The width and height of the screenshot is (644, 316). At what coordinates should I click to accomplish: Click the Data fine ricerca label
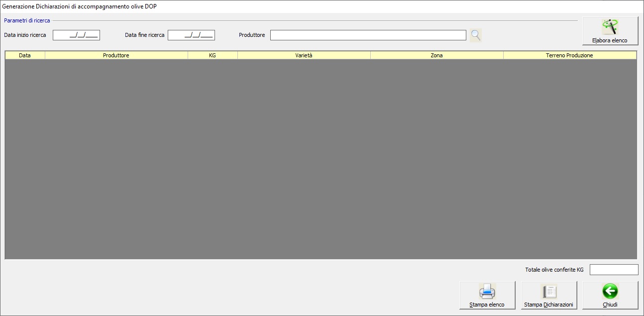tap(145, 35)
